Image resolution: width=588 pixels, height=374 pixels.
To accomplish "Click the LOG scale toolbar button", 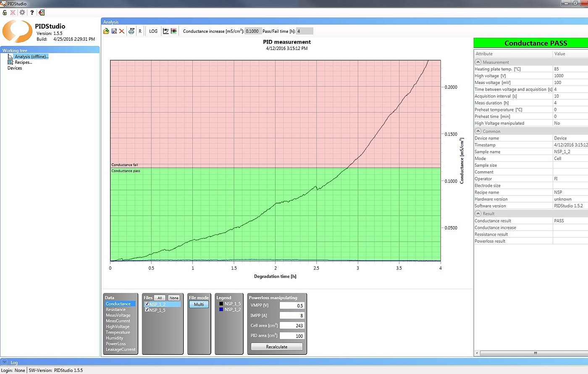I will click(153, 31).
